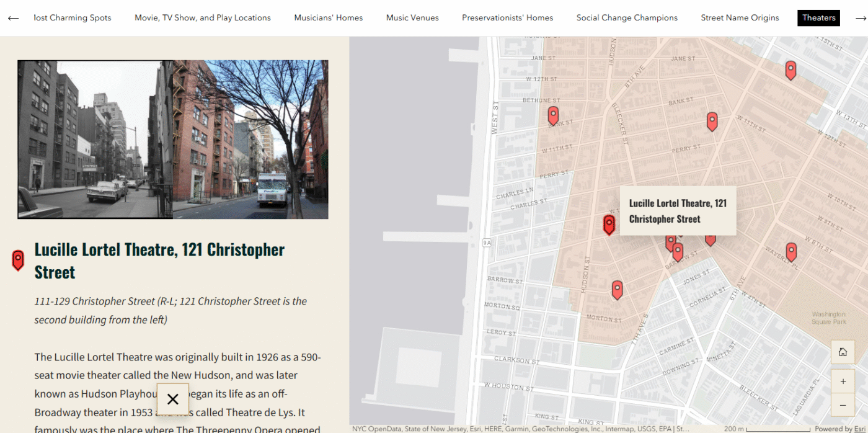
Task: Select the map pin near Perry Street
Action: 712,121
